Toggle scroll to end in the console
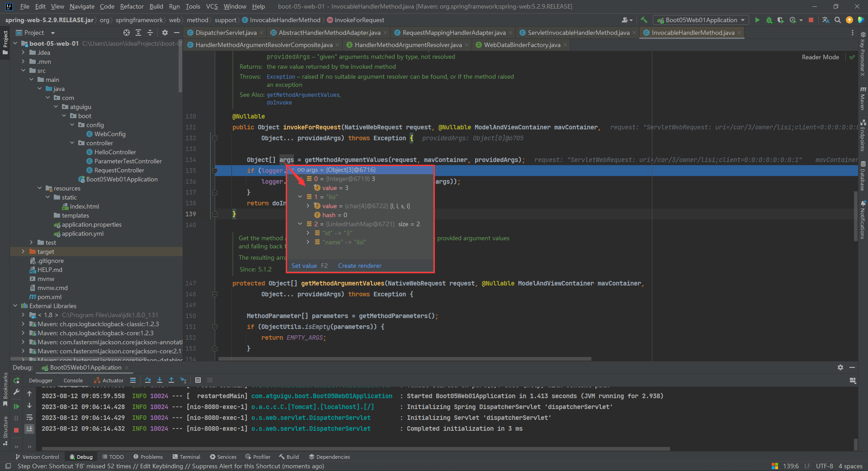Image resolution: width=868 pixels, height=471 pixels. point(29,428)
